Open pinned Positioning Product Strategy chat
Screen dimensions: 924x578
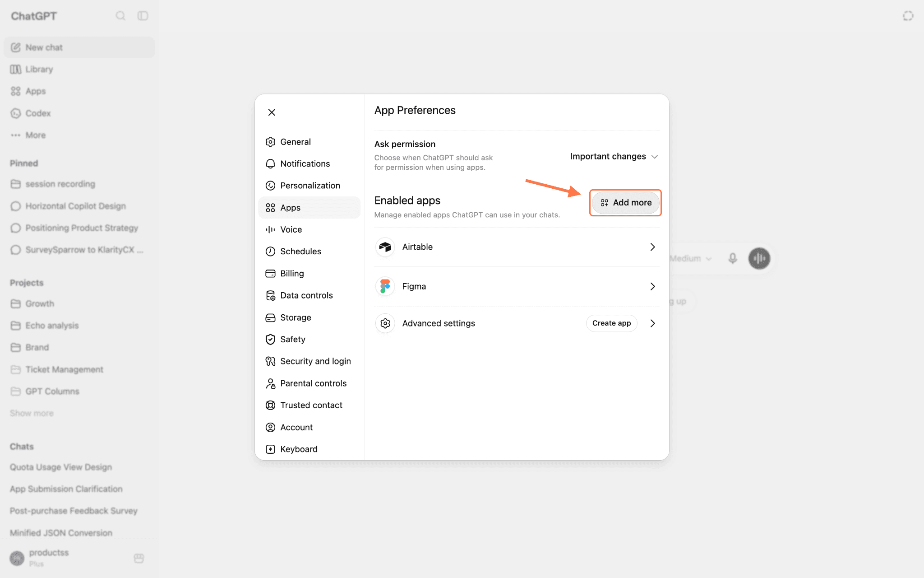coord(79,228)
